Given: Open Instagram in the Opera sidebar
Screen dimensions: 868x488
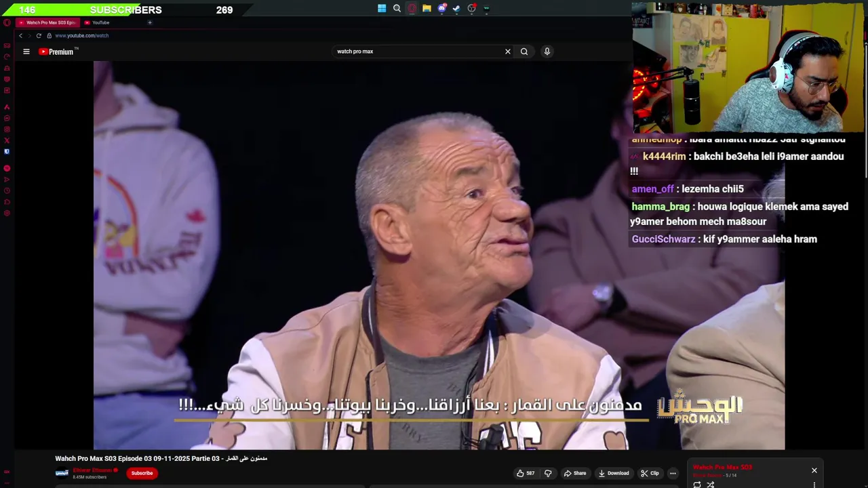Looking at the screenshot, I should coord(7,129).
